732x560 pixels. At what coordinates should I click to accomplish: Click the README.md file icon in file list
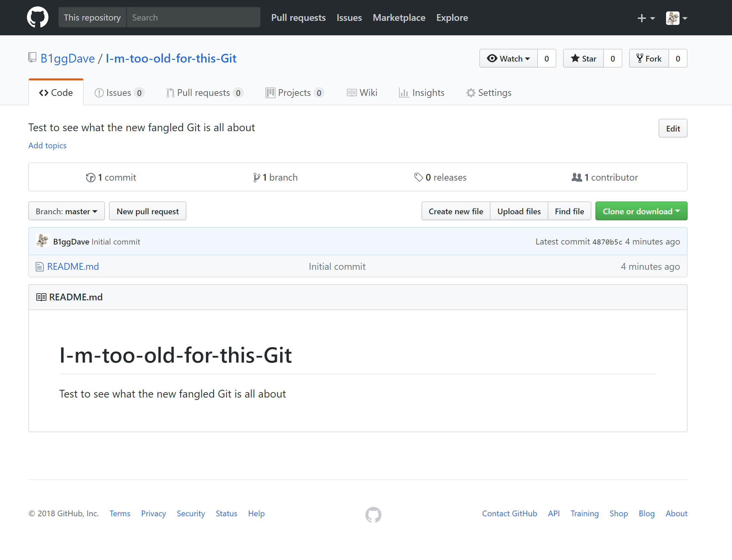click(40, 267)
